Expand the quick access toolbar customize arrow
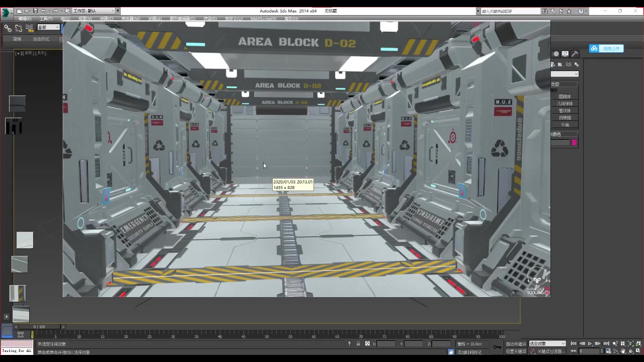644x362 pixels. [x=118, y=11]
